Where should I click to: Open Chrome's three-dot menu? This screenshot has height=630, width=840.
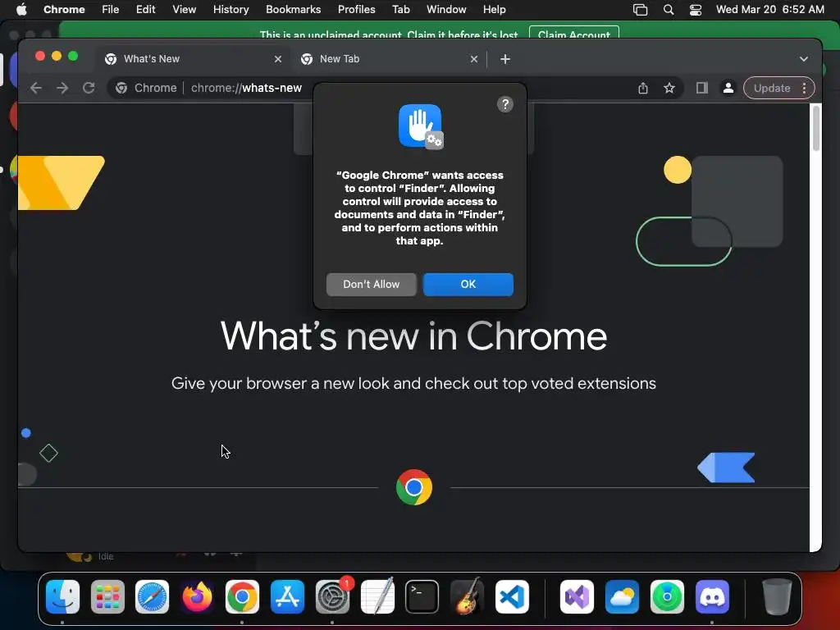804,88
